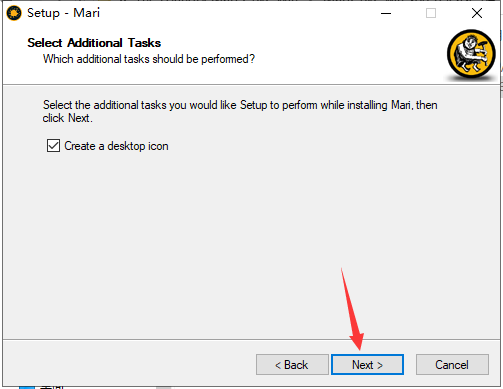Click the red arrow annotation above Next

tap(353, 310)
